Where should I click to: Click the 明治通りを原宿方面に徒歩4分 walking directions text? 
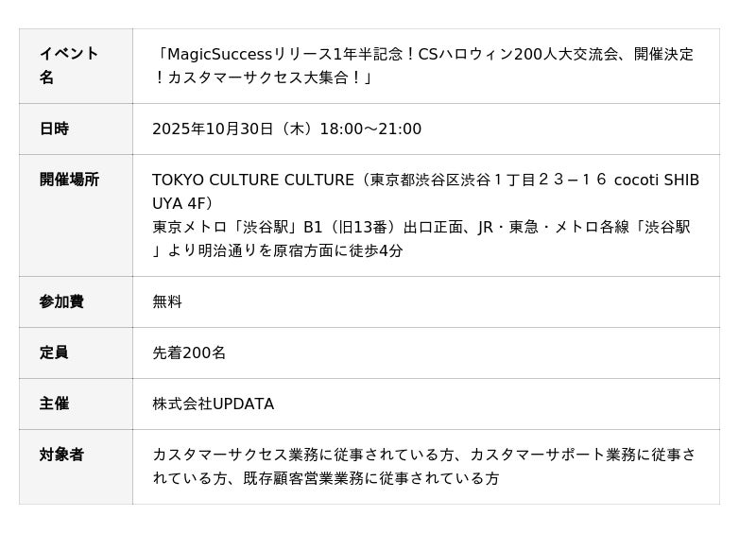(301, 250)
